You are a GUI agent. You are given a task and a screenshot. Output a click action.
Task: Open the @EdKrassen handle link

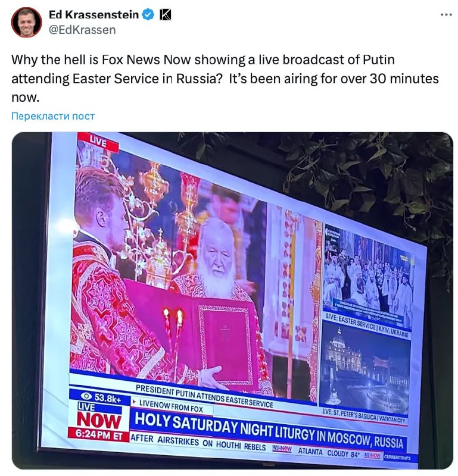82,30
